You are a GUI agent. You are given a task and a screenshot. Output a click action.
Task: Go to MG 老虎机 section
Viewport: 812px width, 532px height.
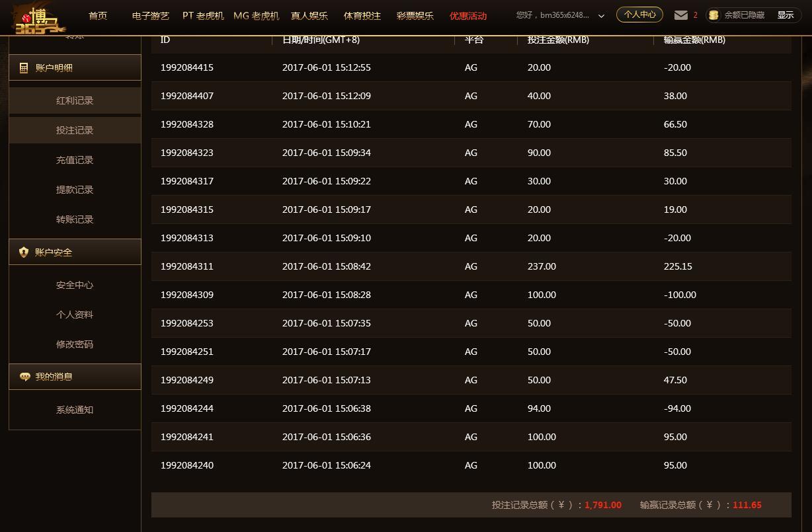(257, 15)
